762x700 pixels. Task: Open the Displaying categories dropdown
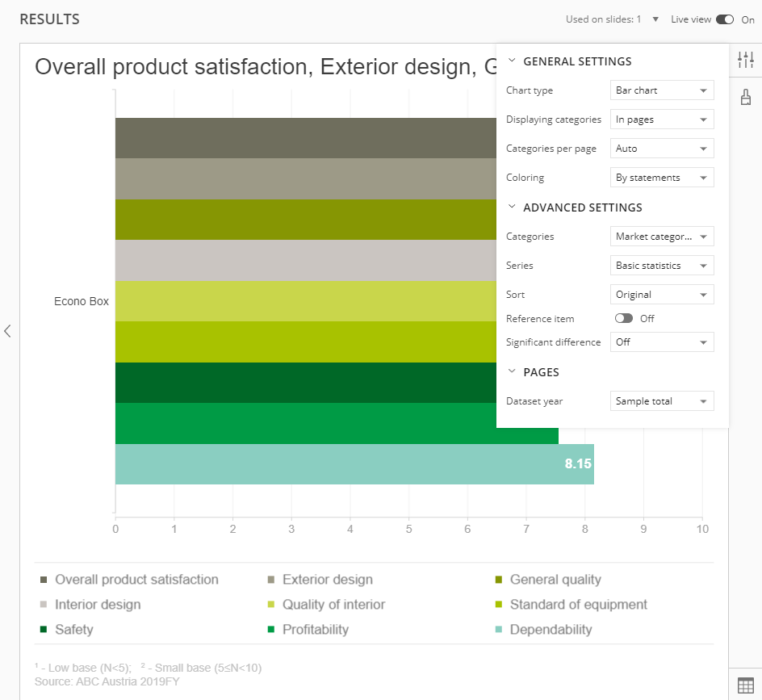tap(662, 119)
